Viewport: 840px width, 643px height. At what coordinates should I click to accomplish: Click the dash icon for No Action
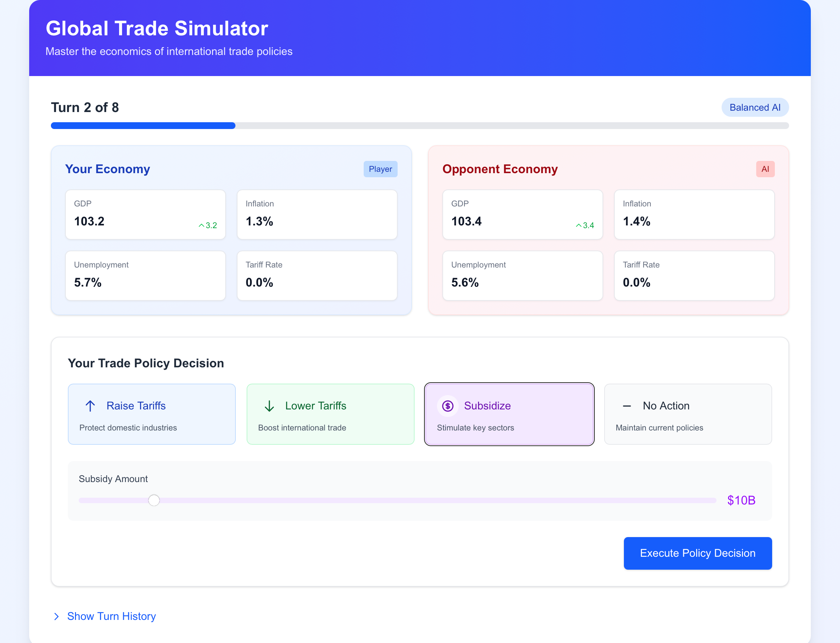coord(627,406)
